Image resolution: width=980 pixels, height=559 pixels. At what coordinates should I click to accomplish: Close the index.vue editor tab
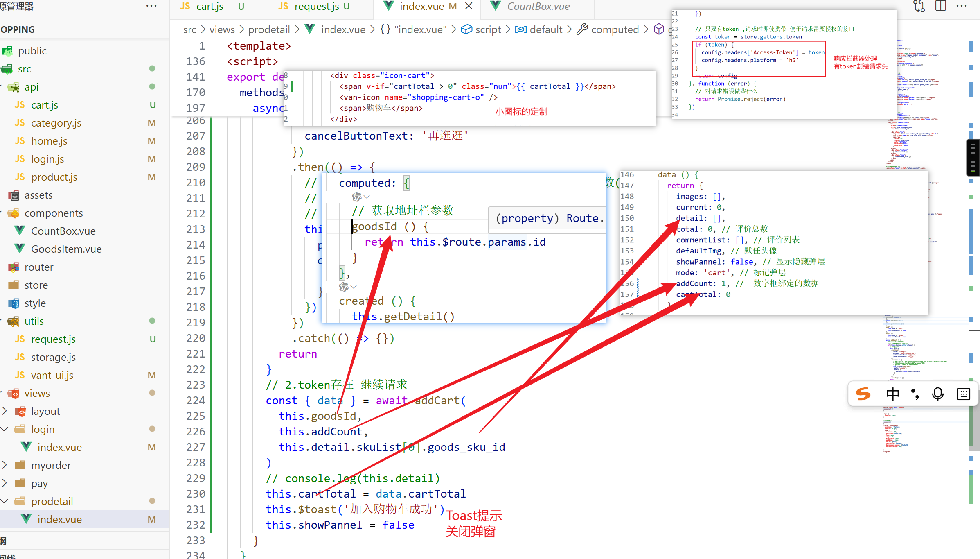point(469,6)
